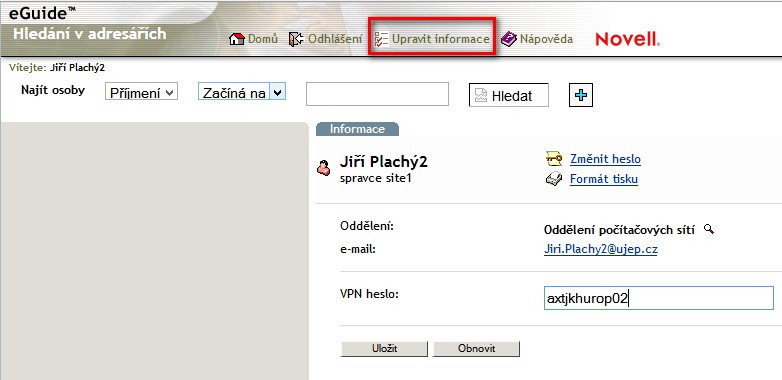Expand the Začíná na condition dropdown
Viewport: 782px width, 380px height.
click(x=242, y=91)
